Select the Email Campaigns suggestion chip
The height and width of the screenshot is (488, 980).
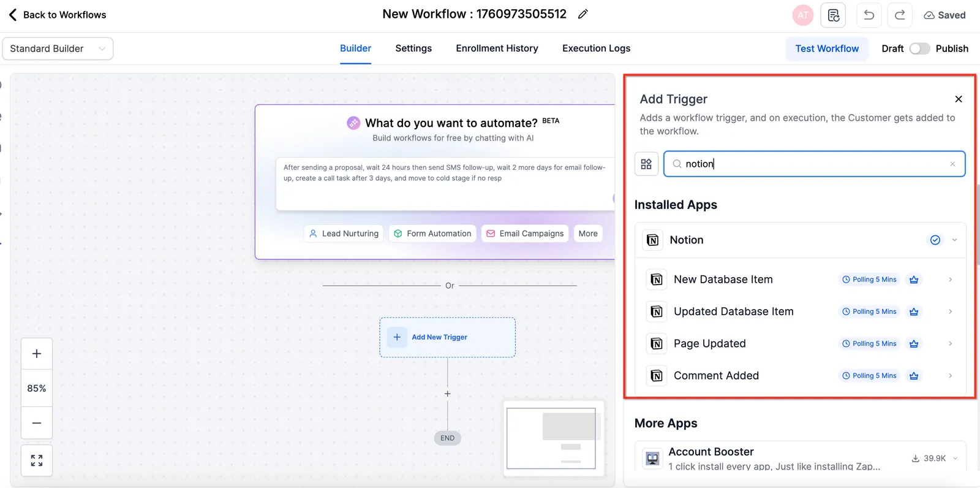[x=525, y=234]
